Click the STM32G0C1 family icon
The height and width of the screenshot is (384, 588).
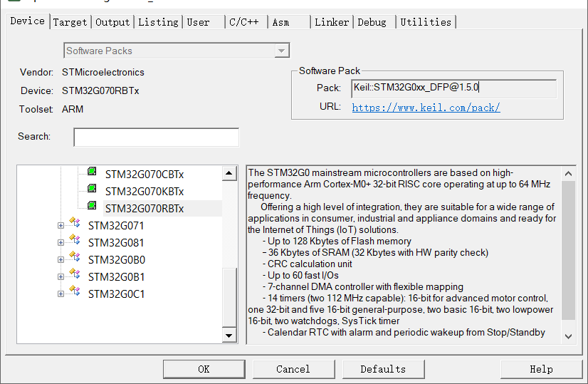point(74,293)
